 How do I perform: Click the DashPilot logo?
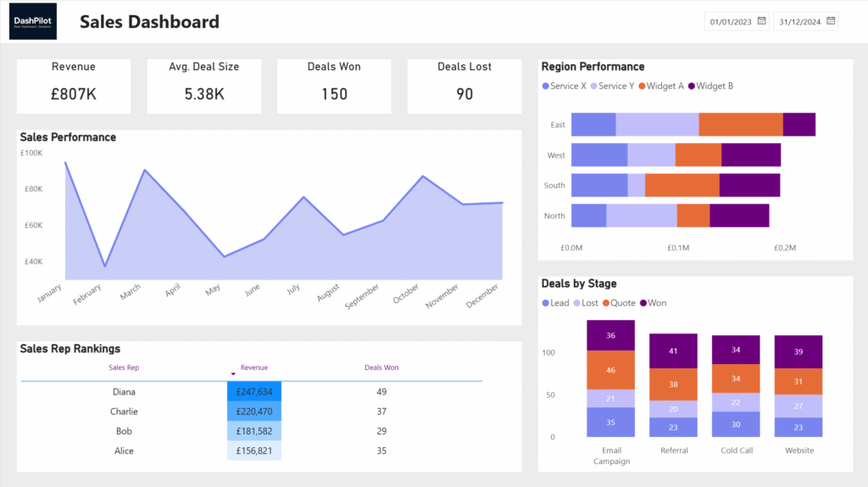click(x=34, y=21)
